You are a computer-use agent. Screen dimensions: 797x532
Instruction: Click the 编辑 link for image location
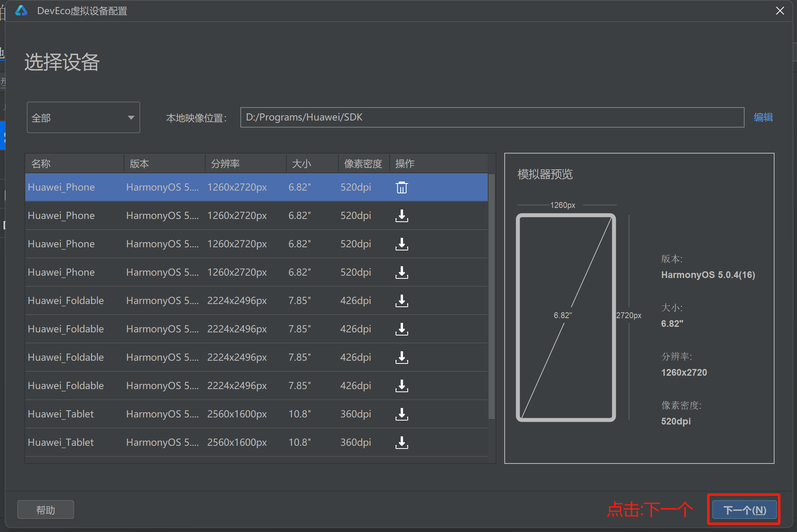763,117
